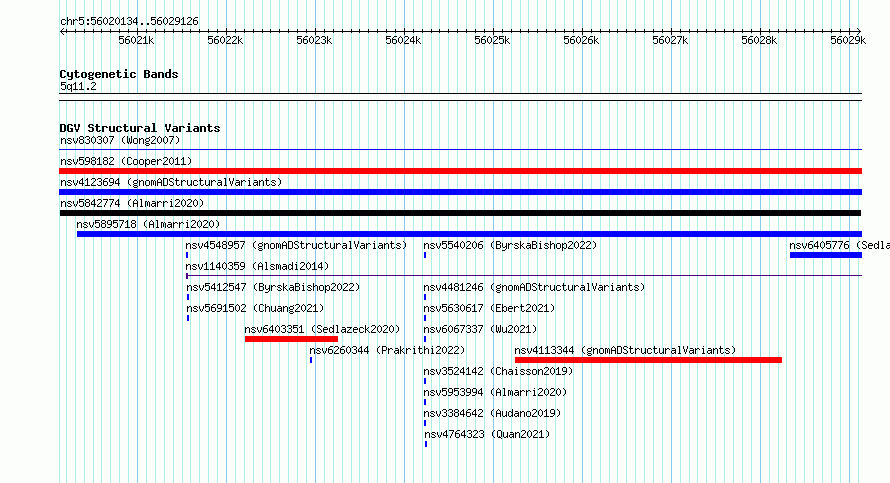
Task: Open the nsv6403351 (Sedlazeck2020) label
Action: pyautogui.click(x=322, y=329)
